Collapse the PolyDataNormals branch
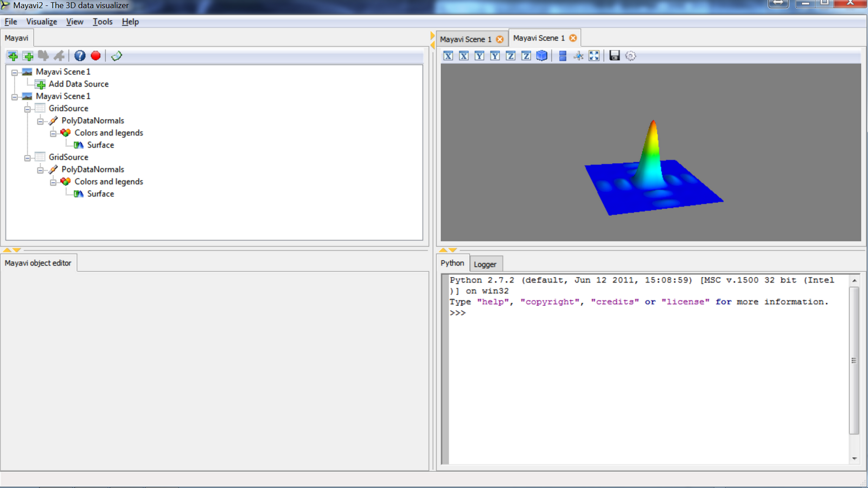 pos(41,120)
